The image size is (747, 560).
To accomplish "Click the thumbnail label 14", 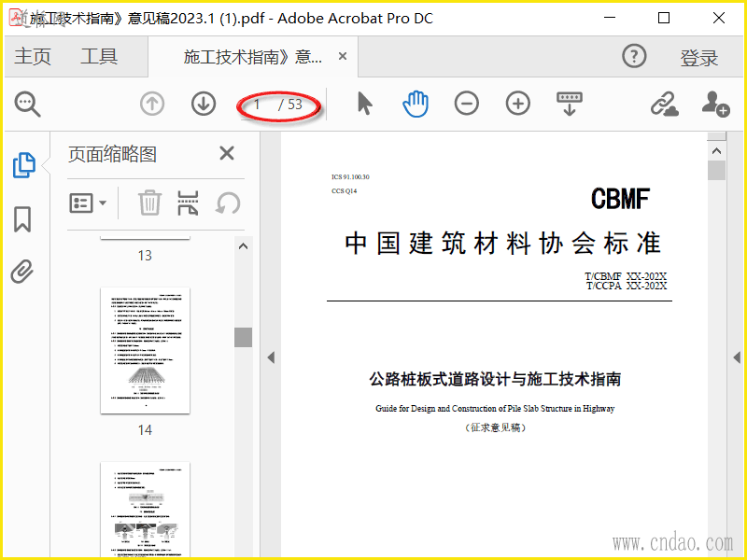I will pyautogui.click(x=145, y=430).
